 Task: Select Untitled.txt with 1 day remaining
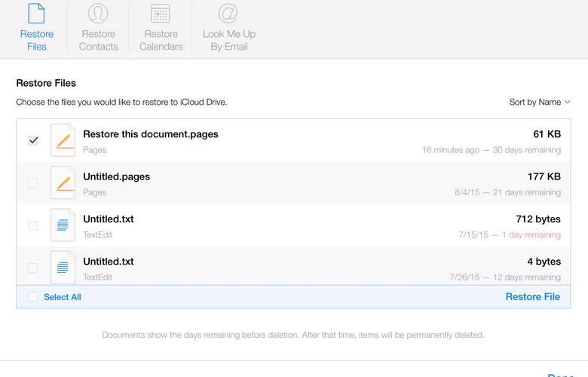[x=109, y=219]
